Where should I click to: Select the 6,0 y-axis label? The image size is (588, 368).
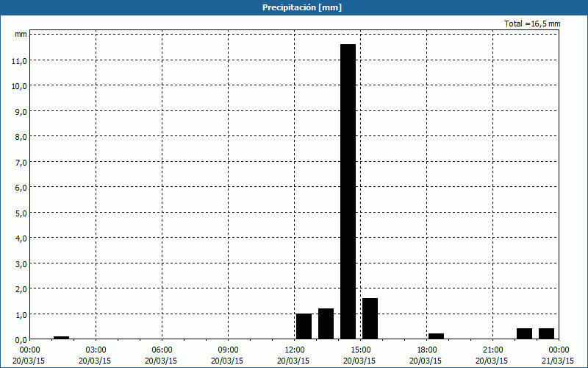21,188
